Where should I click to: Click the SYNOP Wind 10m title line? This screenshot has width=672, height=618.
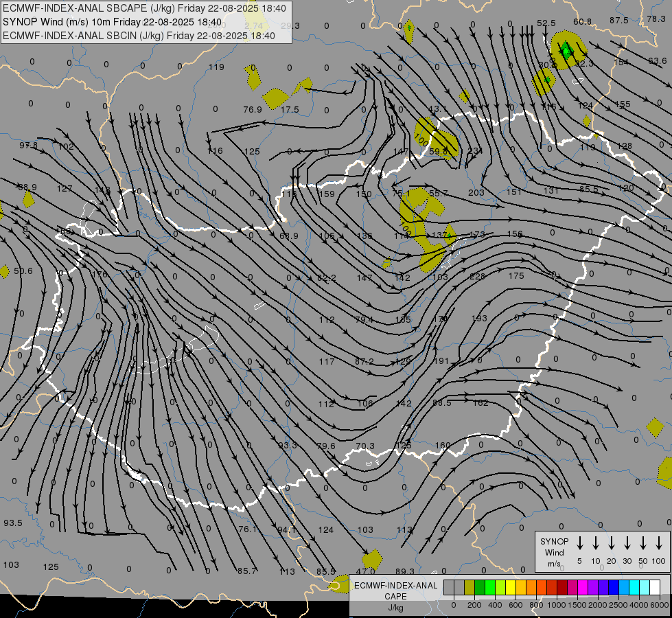point(113,22)
